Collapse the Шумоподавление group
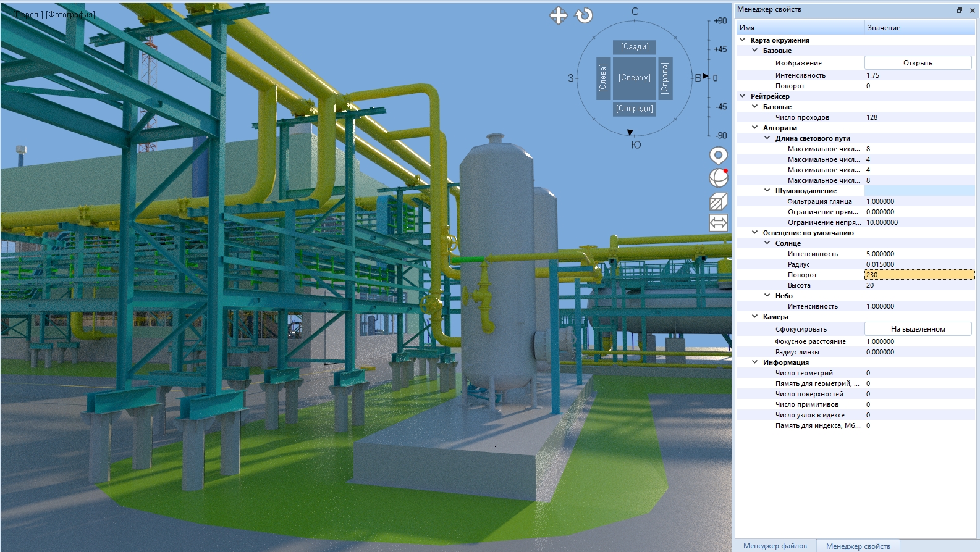The height and width of the screenshot is (552, 980). [x=767, y=191]
